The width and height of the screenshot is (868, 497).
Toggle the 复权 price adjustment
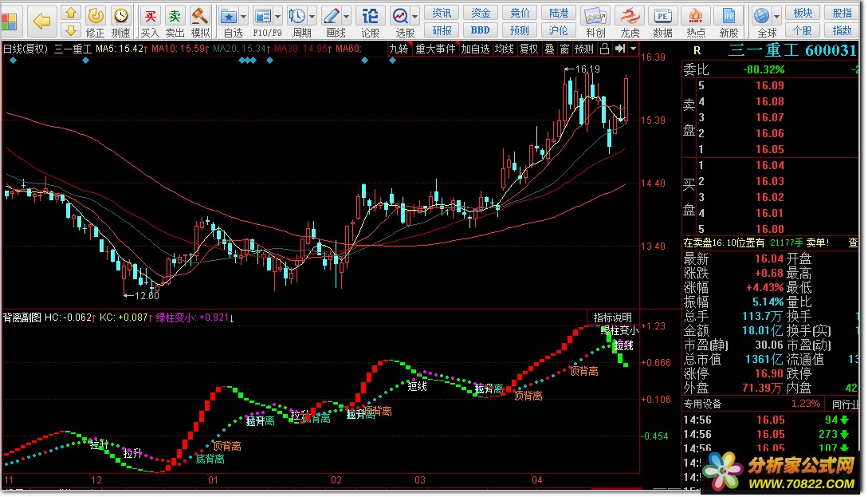pos(528,49)
